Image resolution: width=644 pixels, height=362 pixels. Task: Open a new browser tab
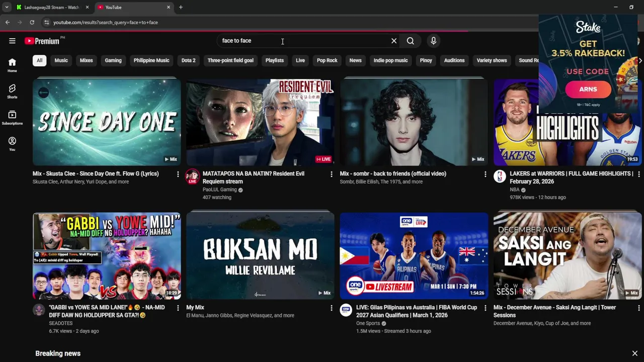(181, 7)
